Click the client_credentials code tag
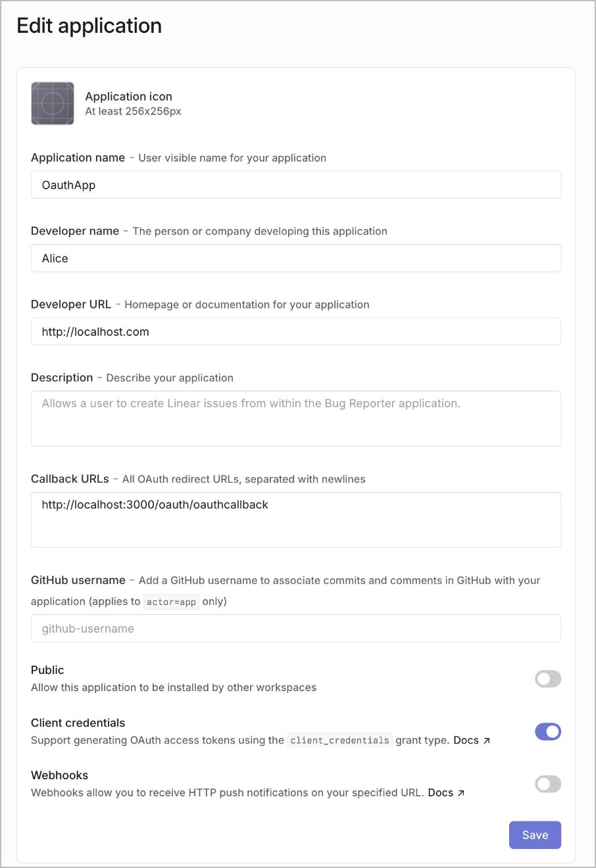The image size is (596, 868). point(339,740)
